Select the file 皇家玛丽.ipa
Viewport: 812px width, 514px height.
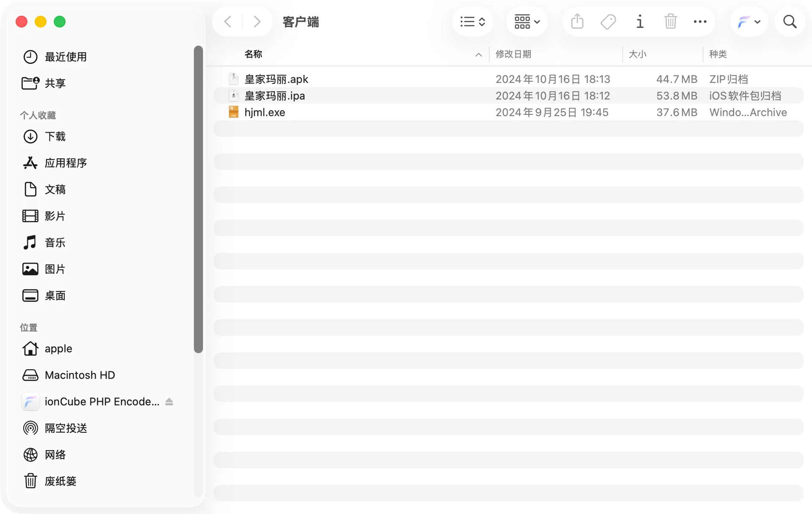coord(508,96)
